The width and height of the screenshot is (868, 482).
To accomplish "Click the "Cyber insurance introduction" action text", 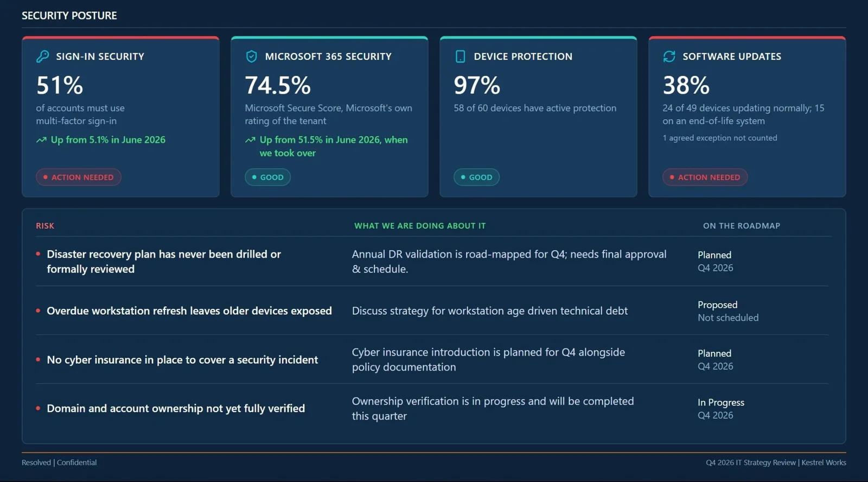I will [488, 359].
